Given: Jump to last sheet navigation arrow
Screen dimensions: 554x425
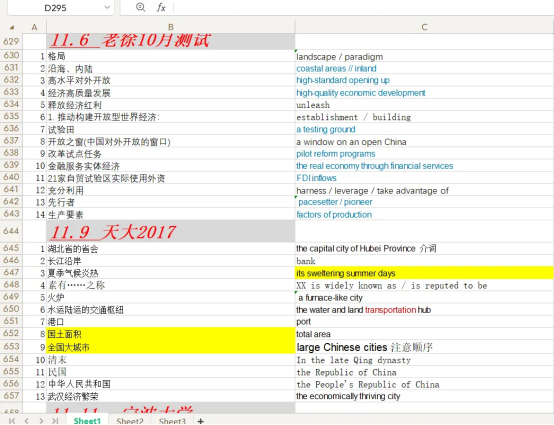Looking at the screenshot, I should (x=55, y=420).
